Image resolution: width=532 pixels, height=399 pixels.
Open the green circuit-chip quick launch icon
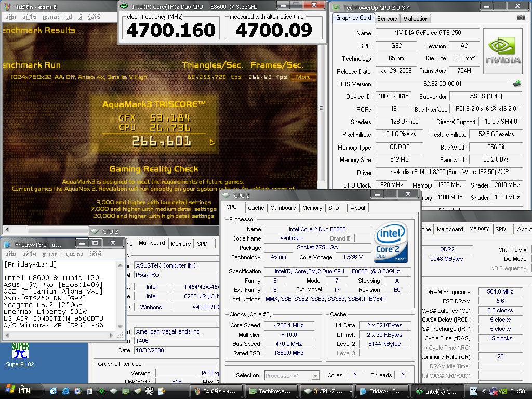[101, 391]
